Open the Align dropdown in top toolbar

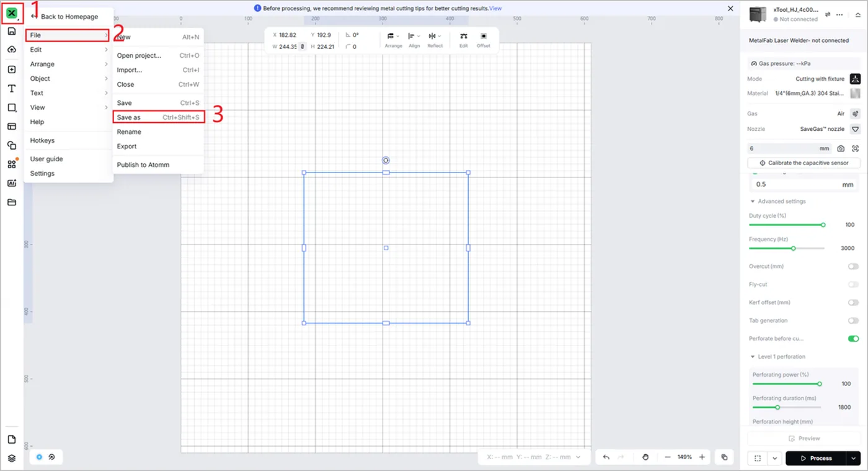pyautogui.click(x=414, y=40)
